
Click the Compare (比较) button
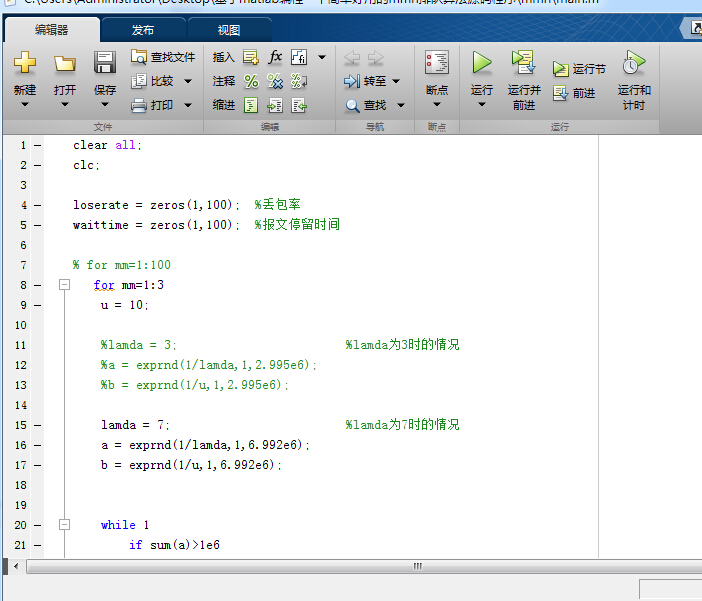pyautogui.click(x=153, y=81)
